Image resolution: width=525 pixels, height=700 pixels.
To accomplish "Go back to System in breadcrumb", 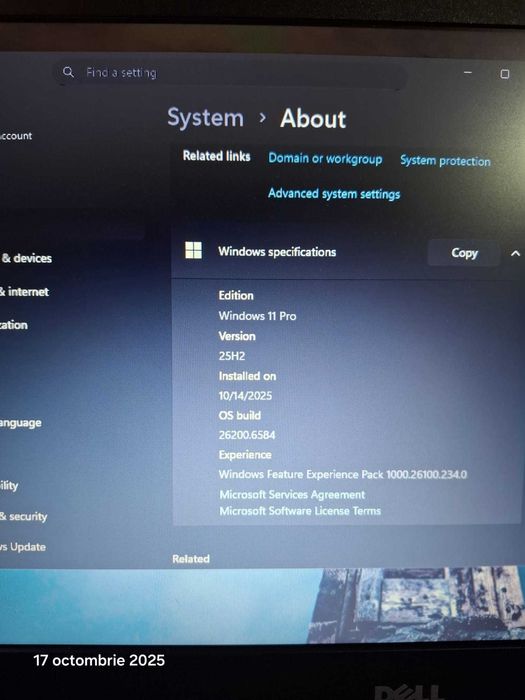I will (x=205, y=118).
